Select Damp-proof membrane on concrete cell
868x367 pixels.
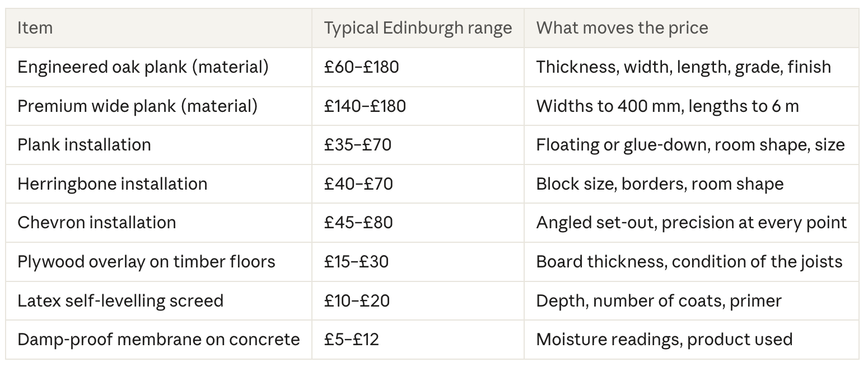coord(158,340)
